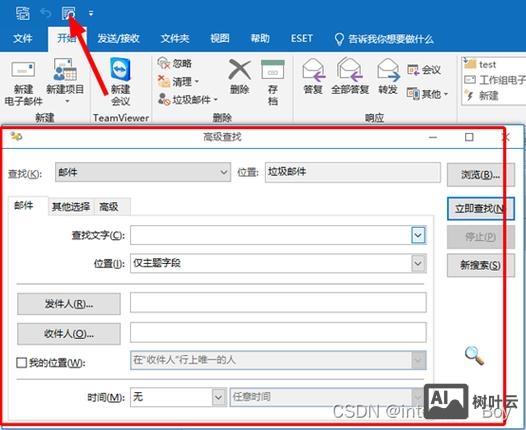Click the 告诉我你想要做什么 search box

click(384, 39)
